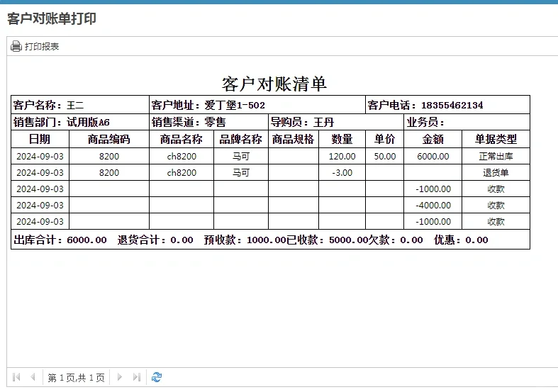
Task: Select 已收款：5000.00 in the summary row
Action: coord(327,240)
